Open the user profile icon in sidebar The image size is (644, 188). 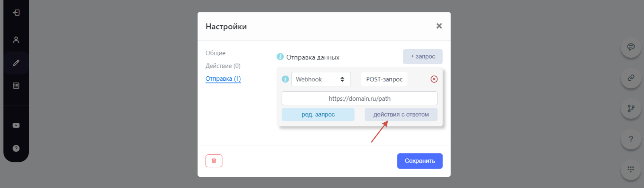[16, 40]
